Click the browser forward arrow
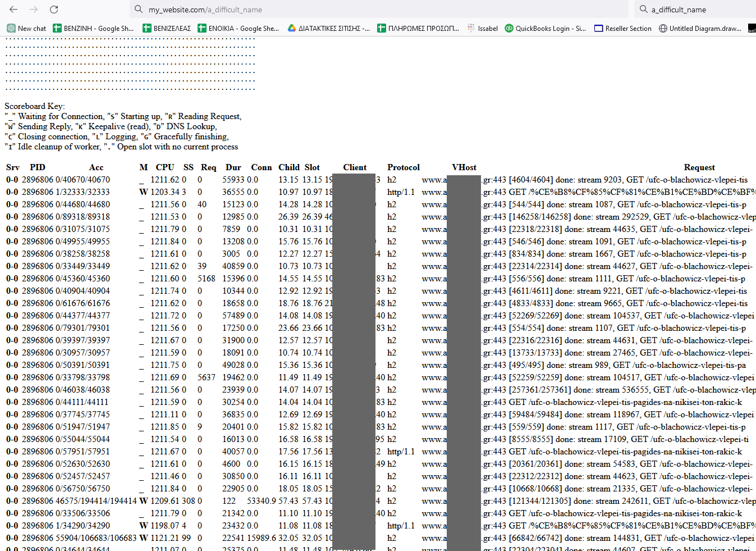The width and height of the screenshot is (756, 551). [34, 10]
